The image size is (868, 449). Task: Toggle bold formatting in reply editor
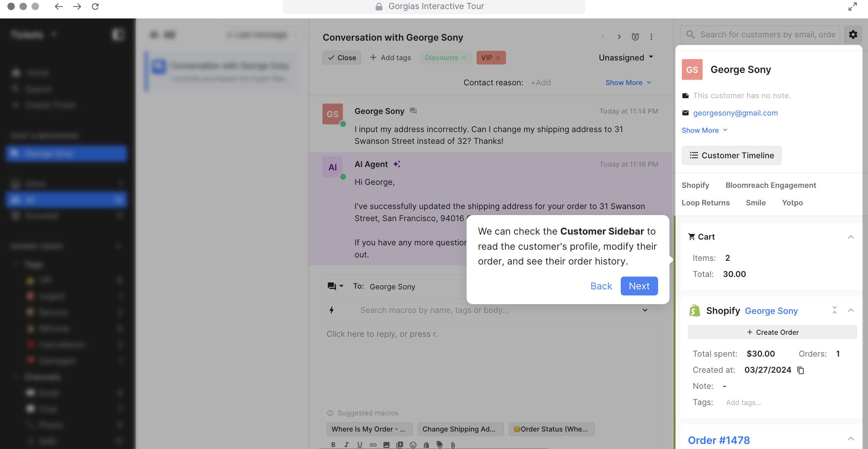333,445
